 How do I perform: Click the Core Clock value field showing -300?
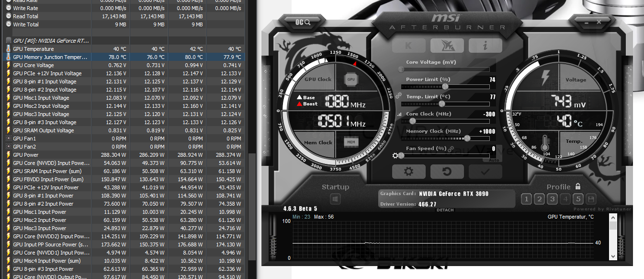pos(489,114)
